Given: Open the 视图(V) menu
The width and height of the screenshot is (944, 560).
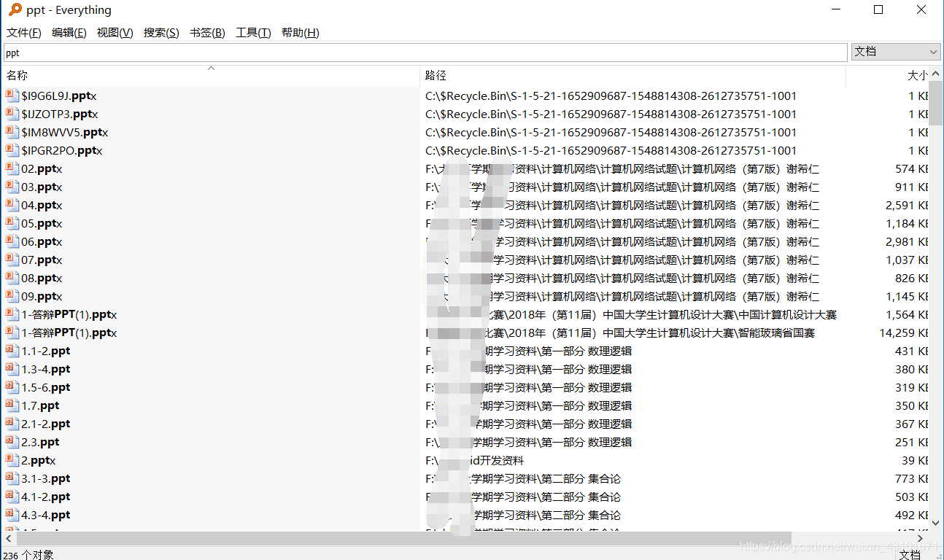Looking at the screenshot, I should pos(115,33).
